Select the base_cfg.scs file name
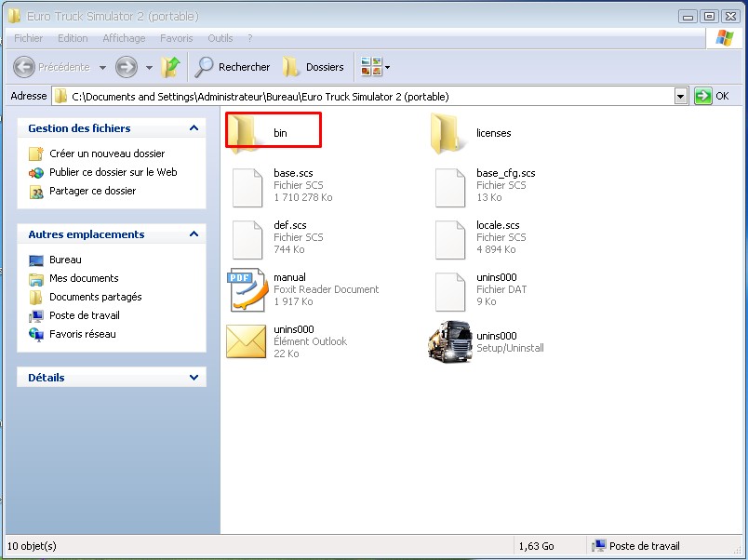Image resolution: width=748 pixels, height=560 pixels. [506, 173]
